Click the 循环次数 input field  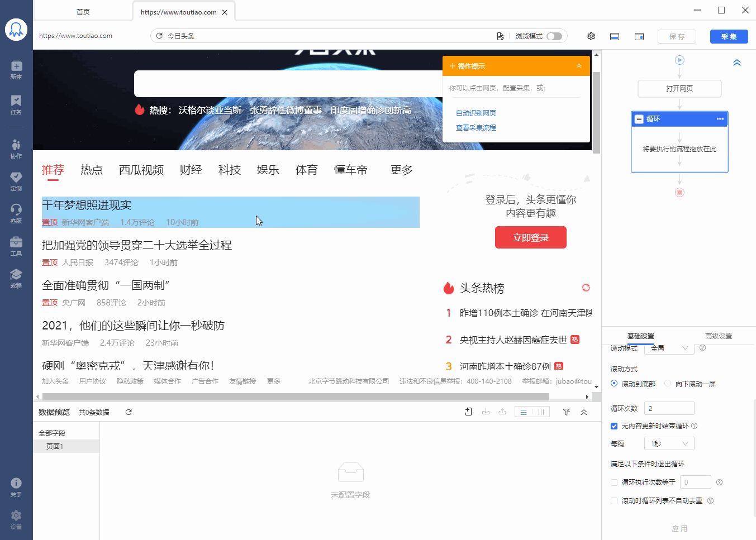point(669,408)
